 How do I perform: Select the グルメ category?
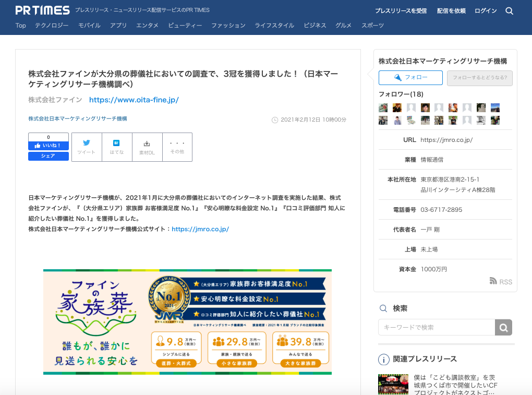tap(343, 26)
